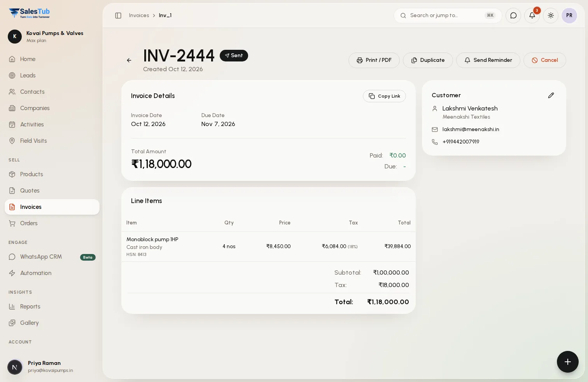Focus the Search or jump to field
Screen dimensions: 588x382
coord(448,16)
